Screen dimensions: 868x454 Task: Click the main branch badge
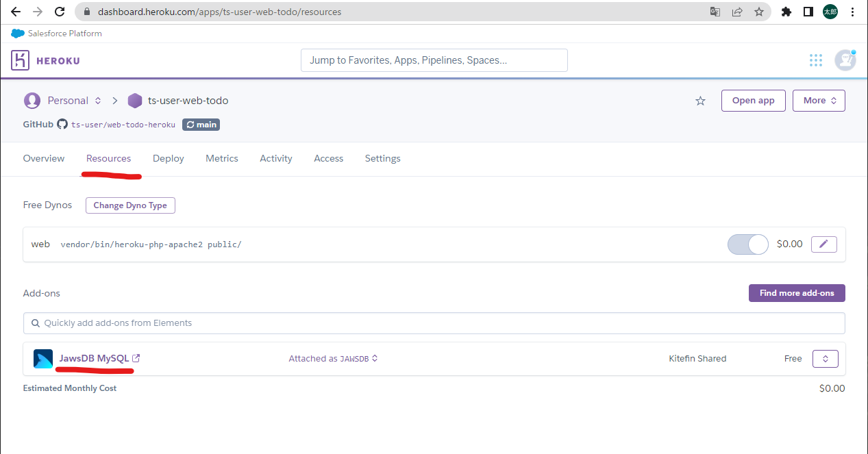(201, 125)
